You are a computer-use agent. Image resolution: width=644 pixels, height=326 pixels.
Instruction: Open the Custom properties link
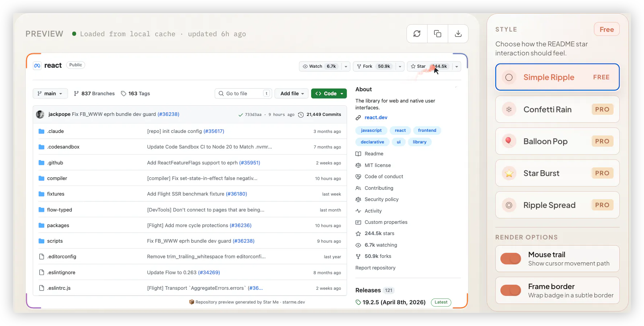(386, 222)
